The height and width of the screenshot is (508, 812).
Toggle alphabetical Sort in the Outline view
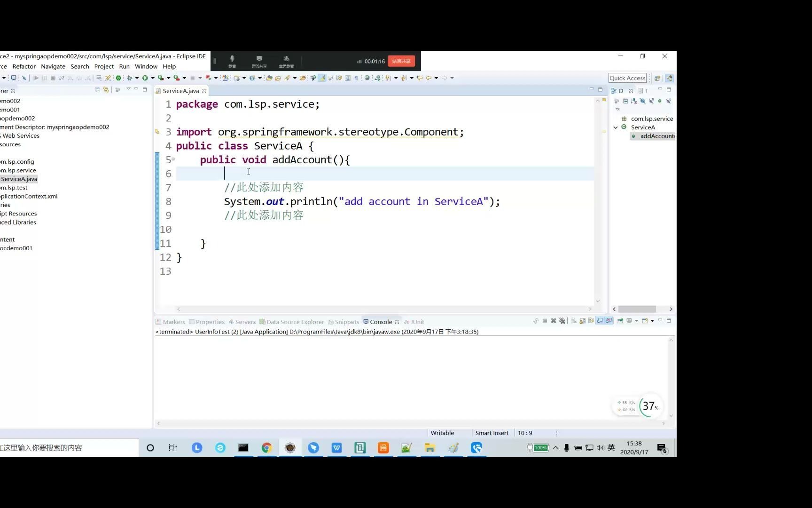point(634,101)
